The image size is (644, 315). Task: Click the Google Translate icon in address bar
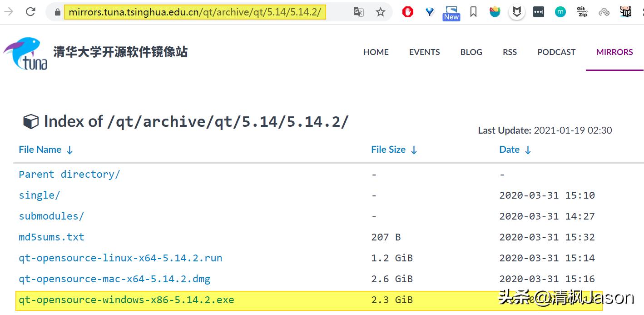coord(358,12)
